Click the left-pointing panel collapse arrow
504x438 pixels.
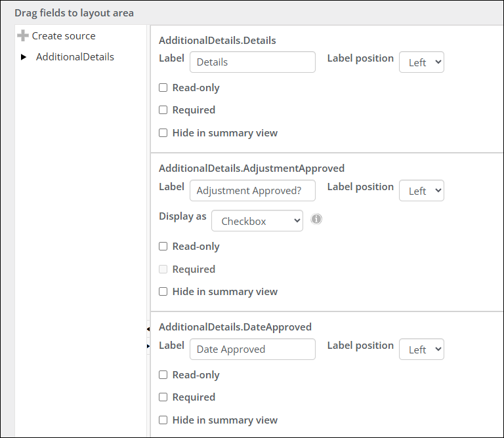(x=148, y=328)
